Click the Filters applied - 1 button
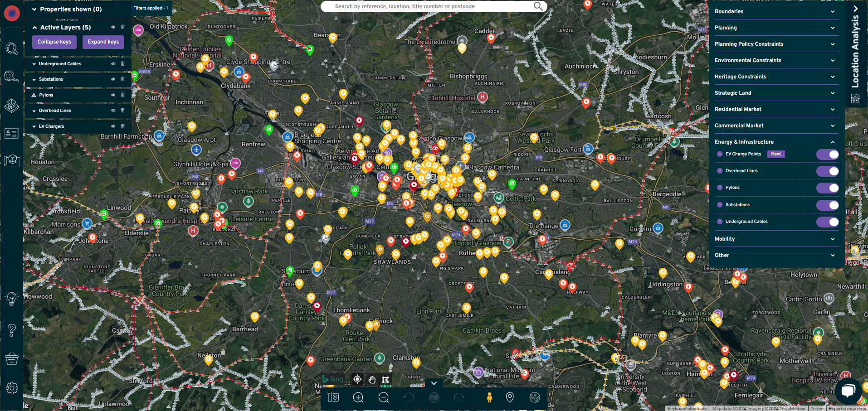This screenshot has height=411, width=868. [x=151, y=8]
